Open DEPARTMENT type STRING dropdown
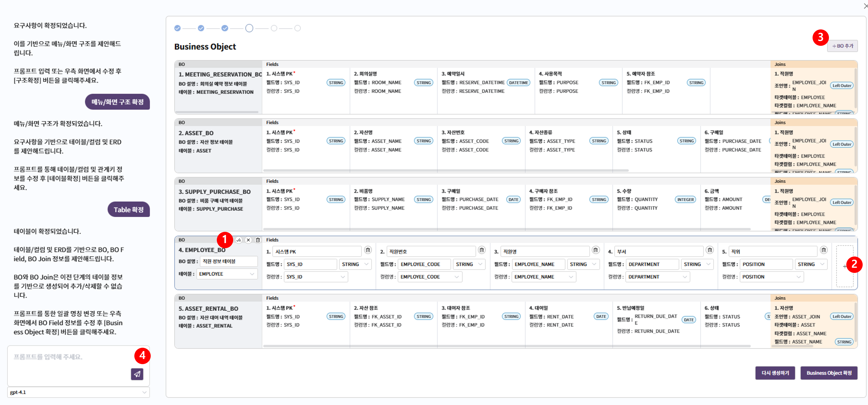 (x=697, y=264)
